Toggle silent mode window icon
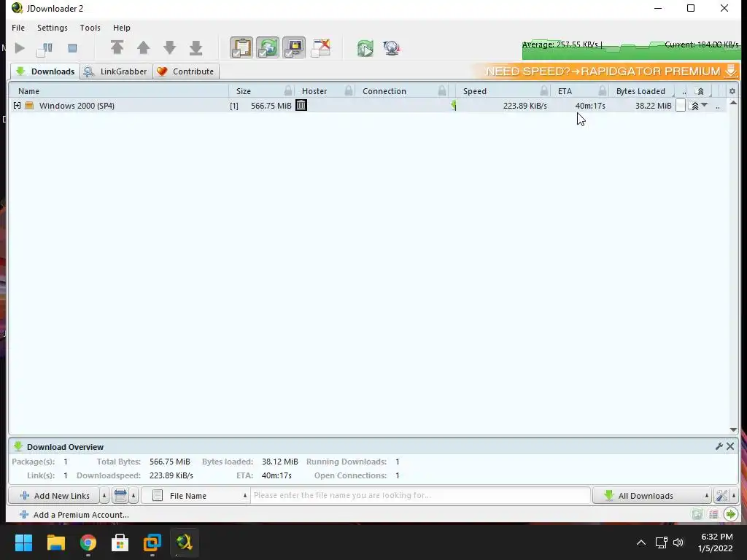 321,48
